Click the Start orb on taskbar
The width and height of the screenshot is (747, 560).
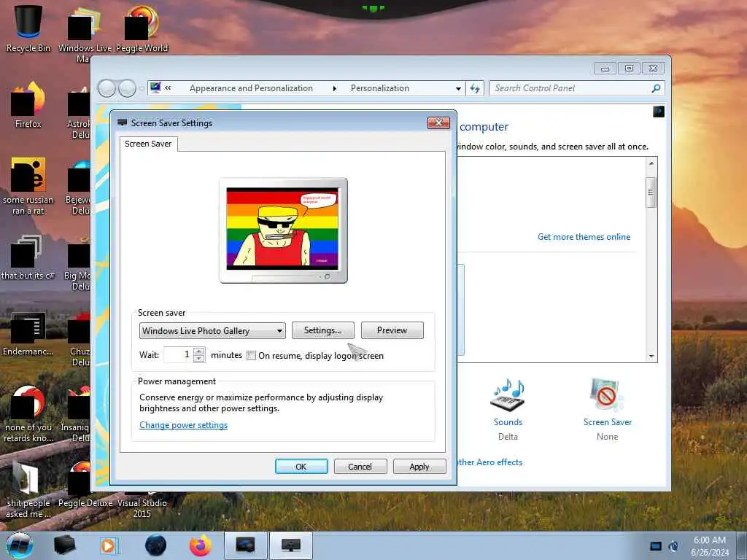pos(20,545)
